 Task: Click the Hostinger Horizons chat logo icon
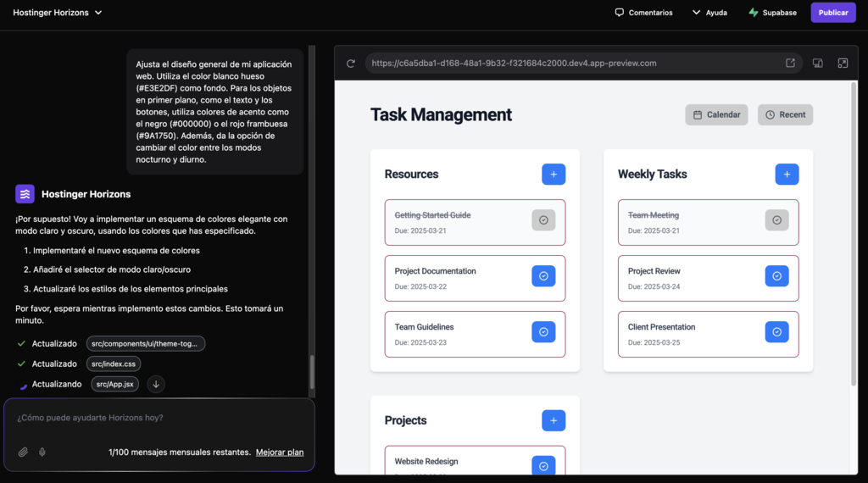click(x=25, y=194)
